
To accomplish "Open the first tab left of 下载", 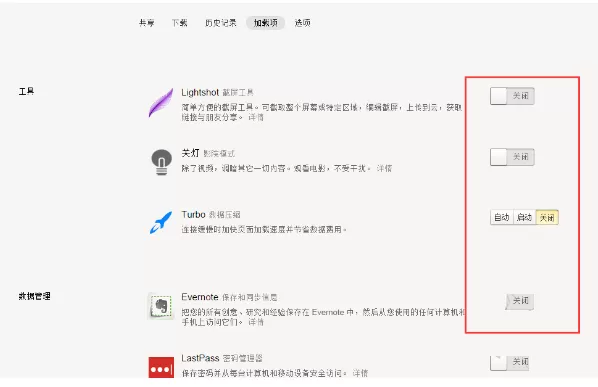I will pyautogui.click(x=146, y=23).
